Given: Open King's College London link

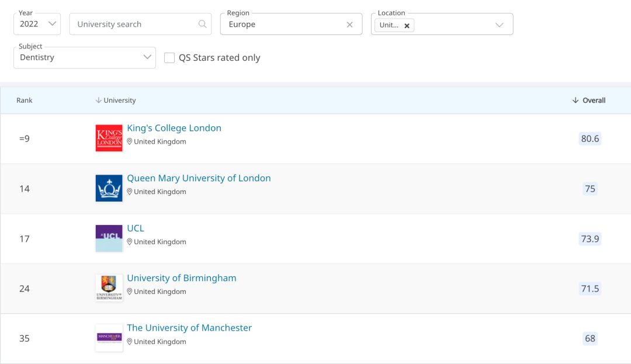Looking at the screenshot, I should pos(174,128).
